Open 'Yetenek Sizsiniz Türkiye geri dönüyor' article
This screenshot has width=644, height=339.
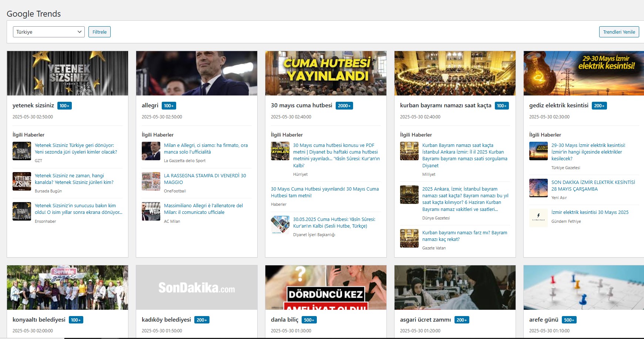coord(76,149)
